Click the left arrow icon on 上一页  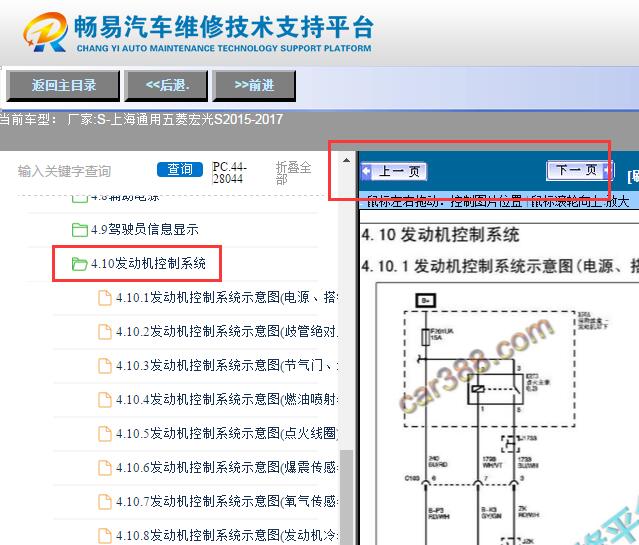[x=366, y=171]
